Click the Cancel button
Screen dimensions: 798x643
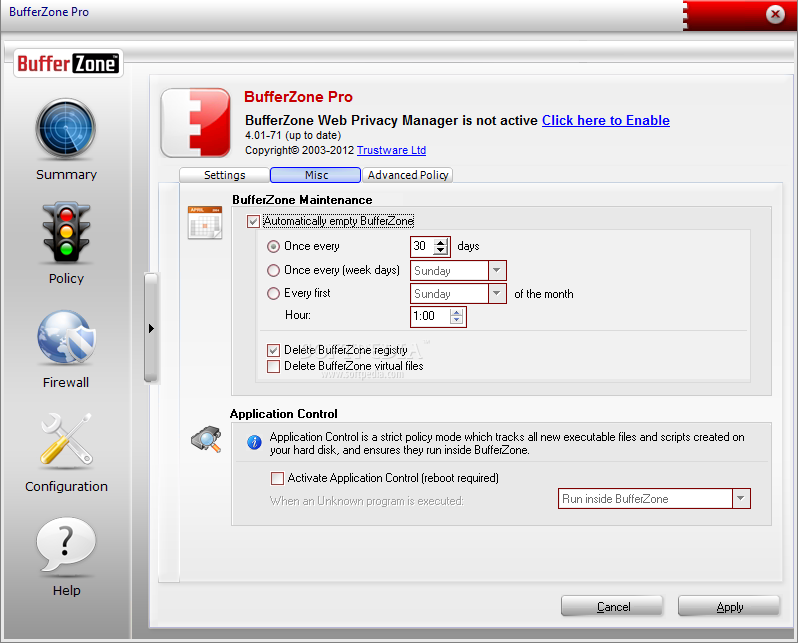pyautogui.click(x=612, y=606)
